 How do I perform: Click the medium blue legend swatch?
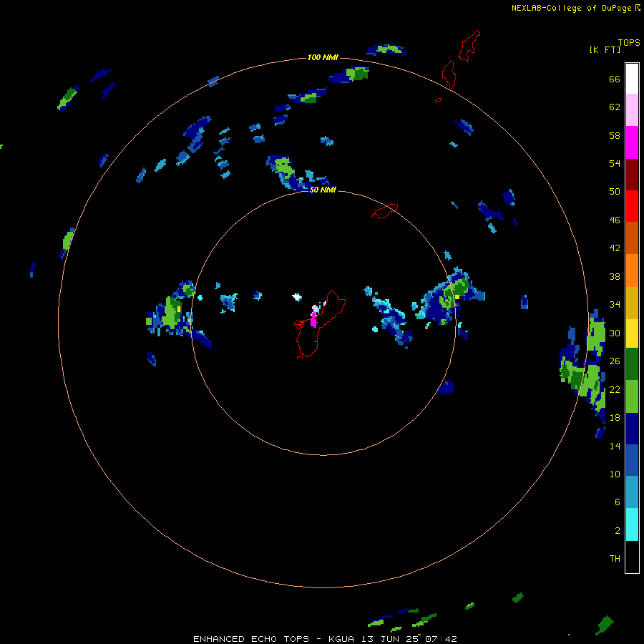pos(632,460)
